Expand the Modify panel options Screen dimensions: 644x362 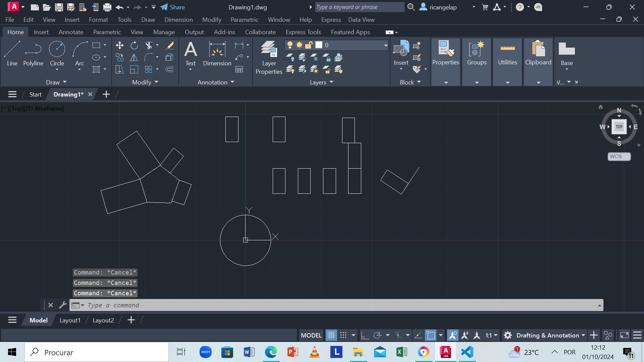click(155, 82)
